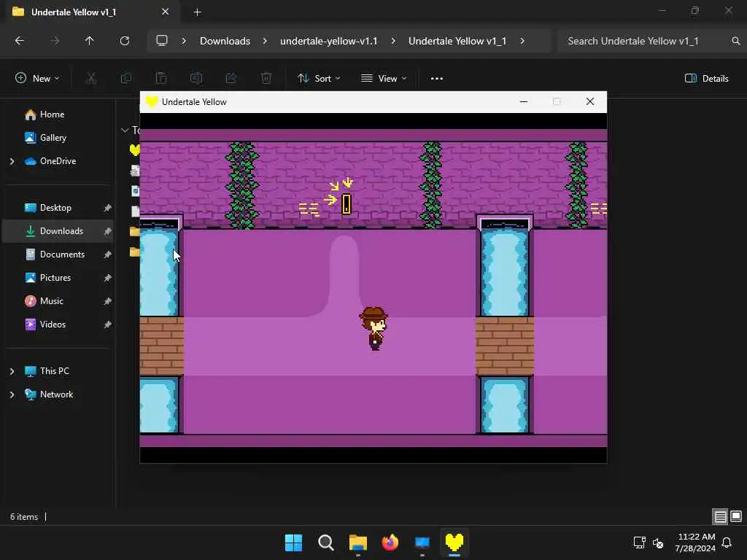
Task: Click the Cut toolbar icon
Action: pyautogui.click(x=91, y=78)
